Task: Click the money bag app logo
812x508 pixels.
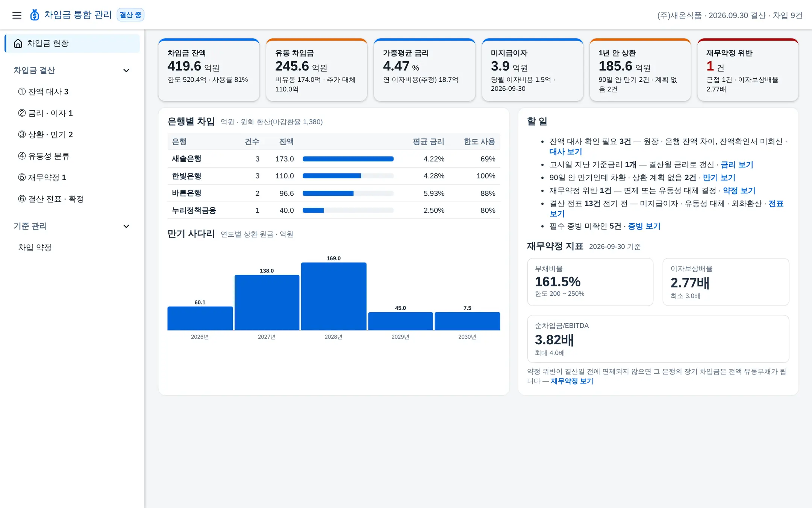Action: [x=35, y=15]
